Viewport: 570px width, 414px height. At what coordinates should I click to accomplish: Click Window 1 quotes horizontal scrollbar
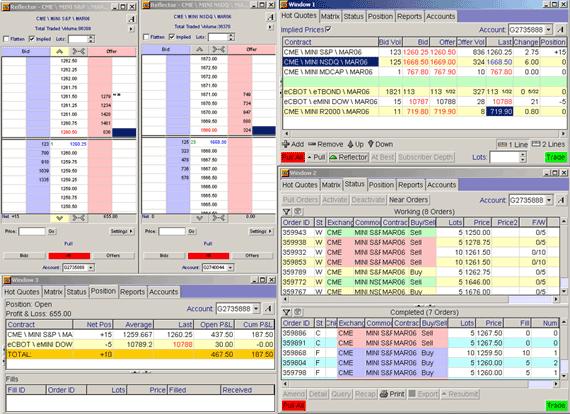(425, 134)
